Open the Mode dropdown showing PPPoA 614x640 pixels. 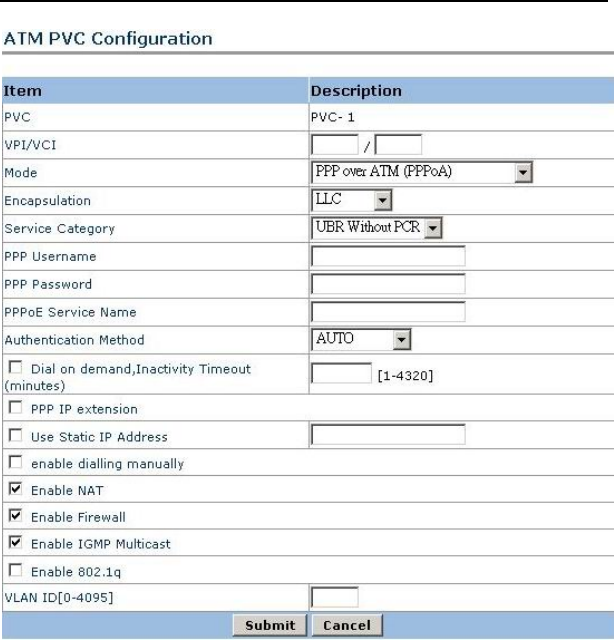420,172
